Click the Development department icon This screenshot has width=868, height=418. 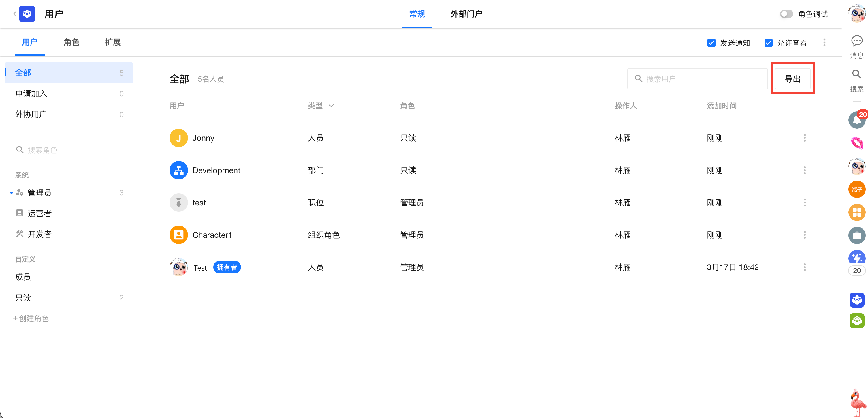click(x=179, y=170)
